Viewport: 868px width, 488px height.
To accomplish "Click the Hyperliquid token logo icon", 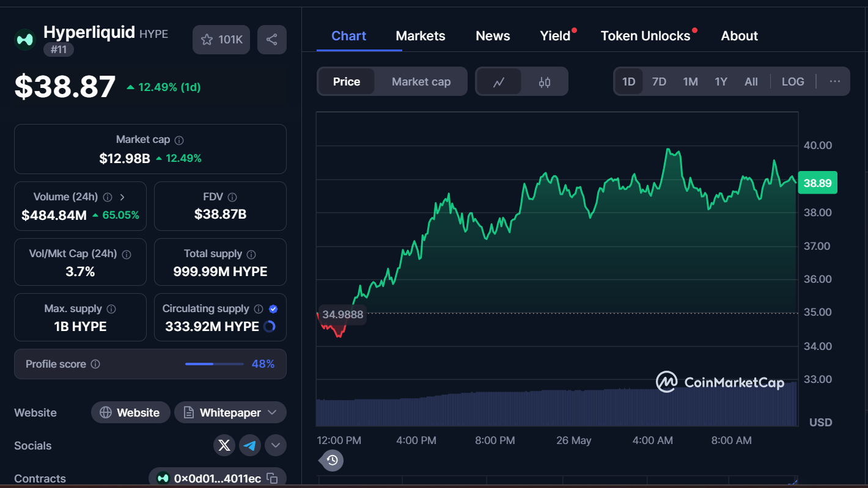I will (x=25, y=40).
